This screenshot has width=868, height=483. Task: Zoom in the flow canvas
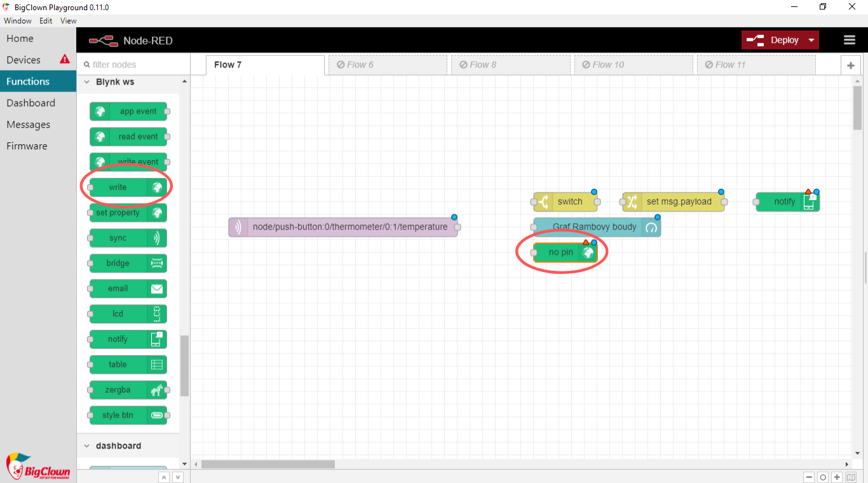point(837,477)
